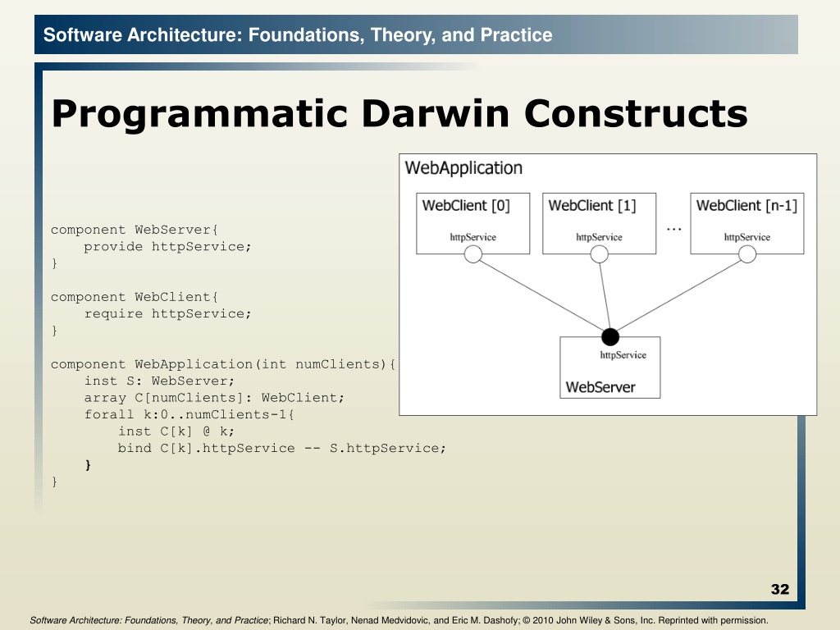
Task: Click code line 'inst C[k] @ k;'
Action: (x=176, y=431)
